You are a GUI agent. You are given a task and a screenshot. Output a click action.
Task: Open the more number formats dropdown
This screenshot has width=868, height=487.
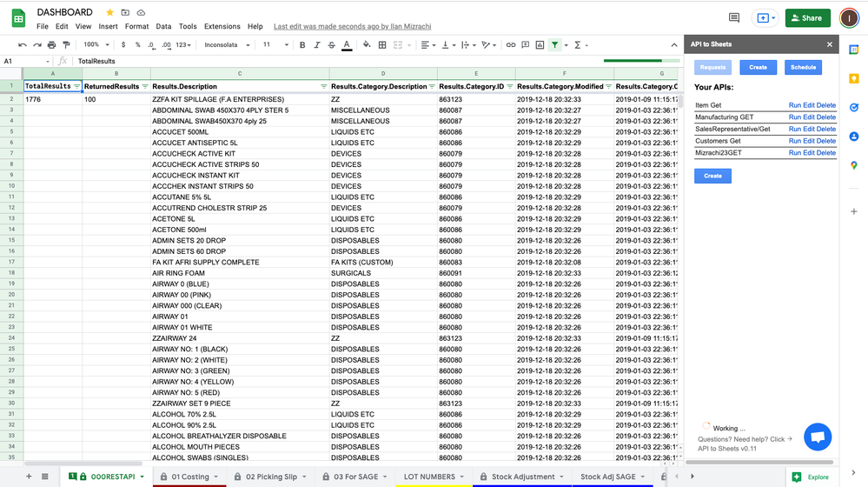pyautogui.click(x=183, y=45)
